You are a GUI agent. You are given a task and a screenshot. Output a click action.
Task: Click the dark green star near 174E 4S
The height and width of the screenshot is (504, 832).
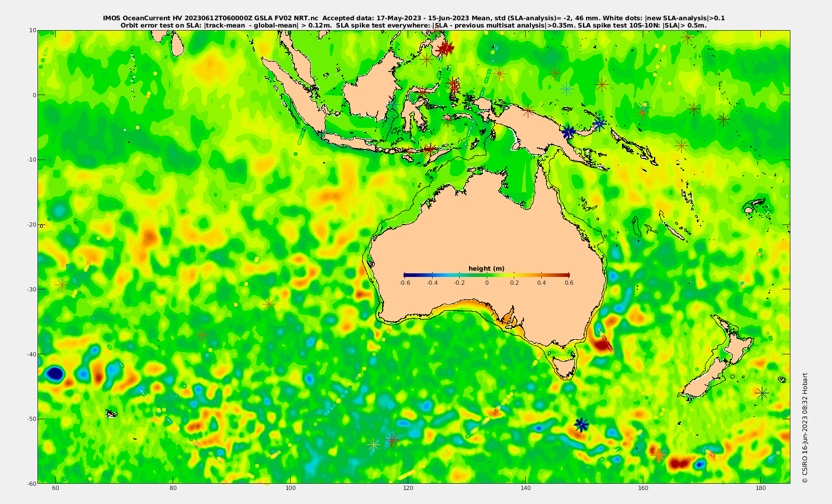pos(723,120)
